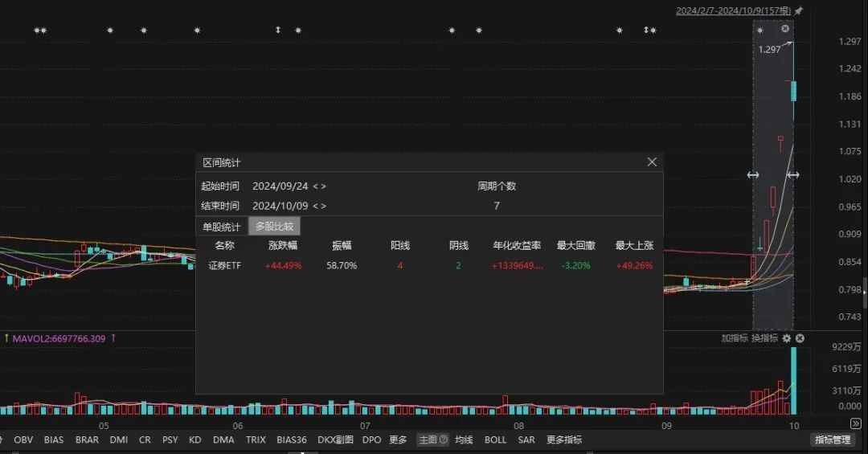The height and width of the screenshot is (454, 868).
Task: Select TRIX indicator
Action: point(256,440)
